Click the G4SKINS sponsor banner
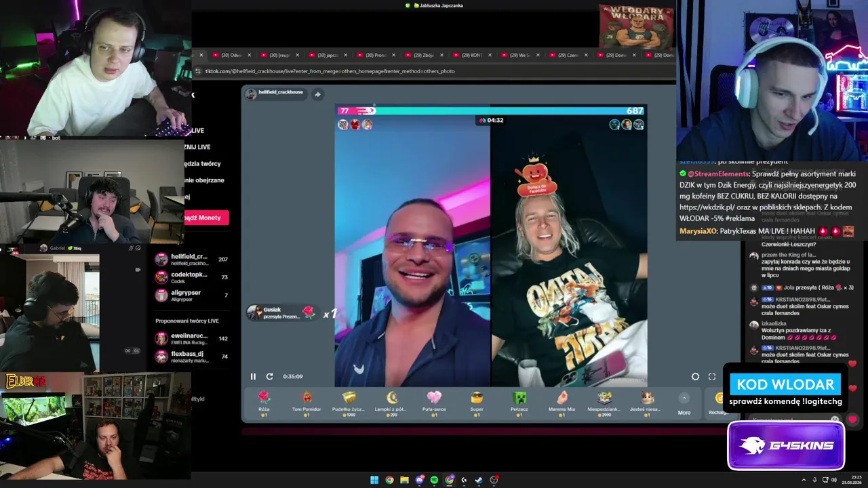 coord(786,445)
